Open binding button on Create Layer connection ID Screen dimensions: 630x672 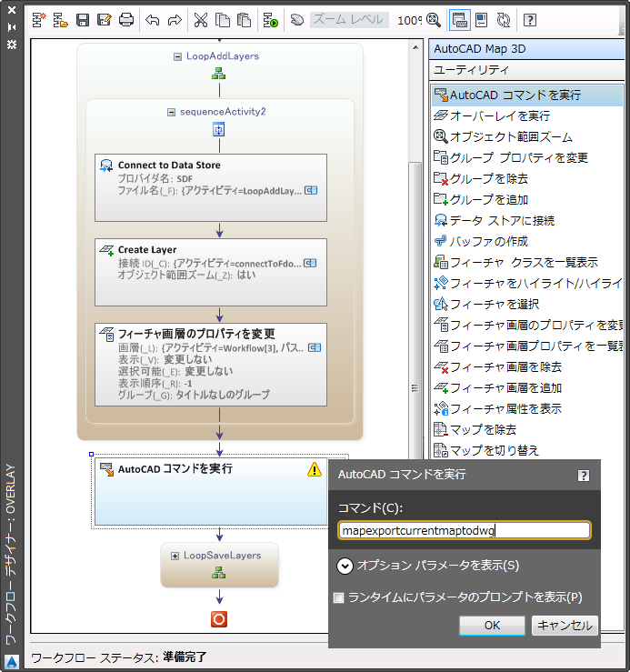[x=310, y=263]
